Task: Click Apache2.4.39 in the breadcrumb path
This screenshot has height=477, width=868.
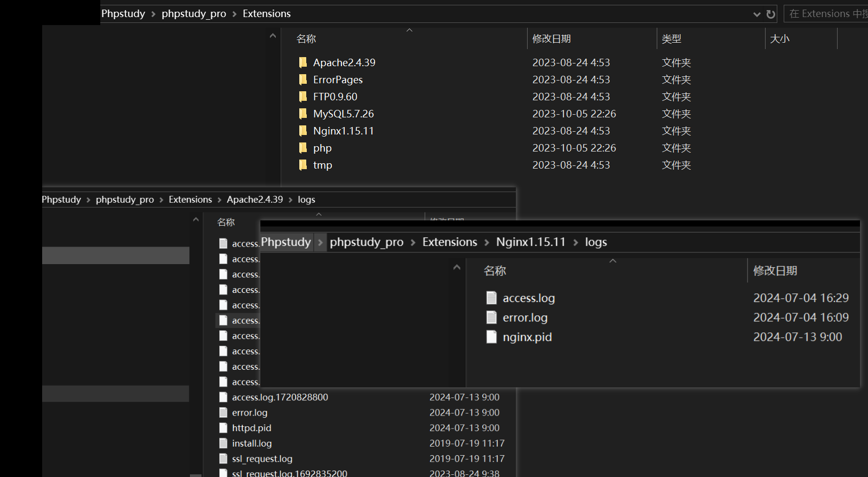Action: tap(255, 200)
